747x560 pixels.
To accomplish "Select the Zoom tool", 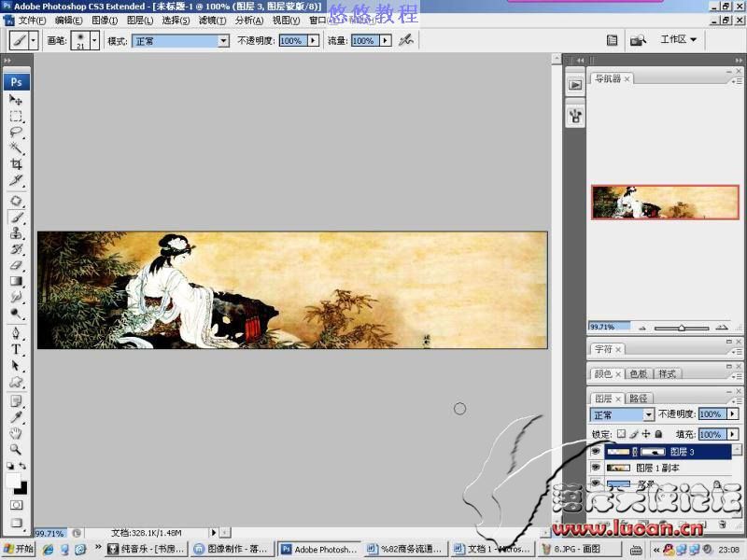I will (16, 449).
